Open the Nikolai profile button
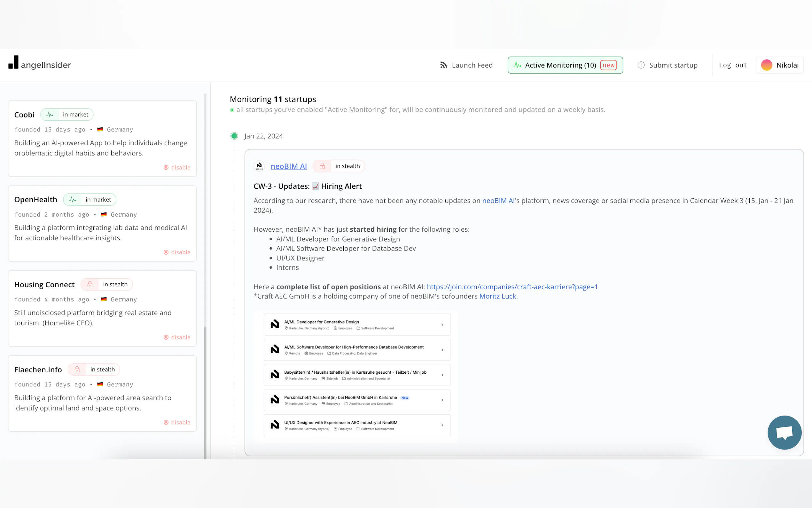 (780, 65)
